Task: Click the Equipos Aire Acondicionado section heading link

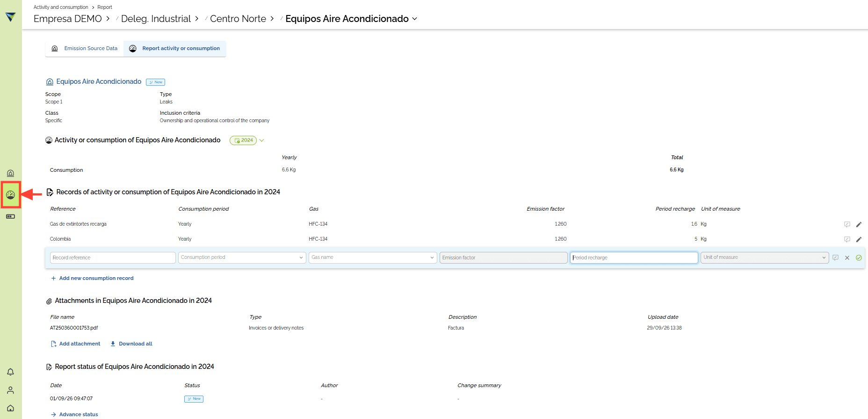Action: pyautogui.click(x=99, y=81)
